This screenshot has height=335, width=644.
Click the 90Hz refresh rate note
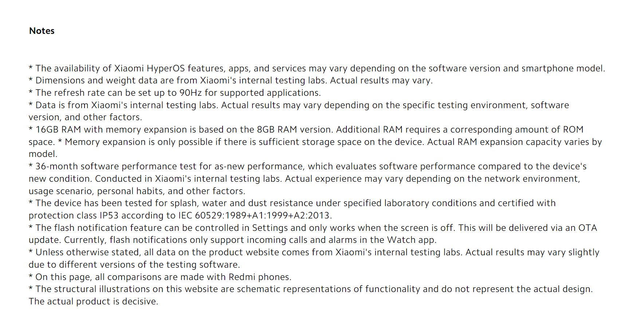(x=175, y=93)
